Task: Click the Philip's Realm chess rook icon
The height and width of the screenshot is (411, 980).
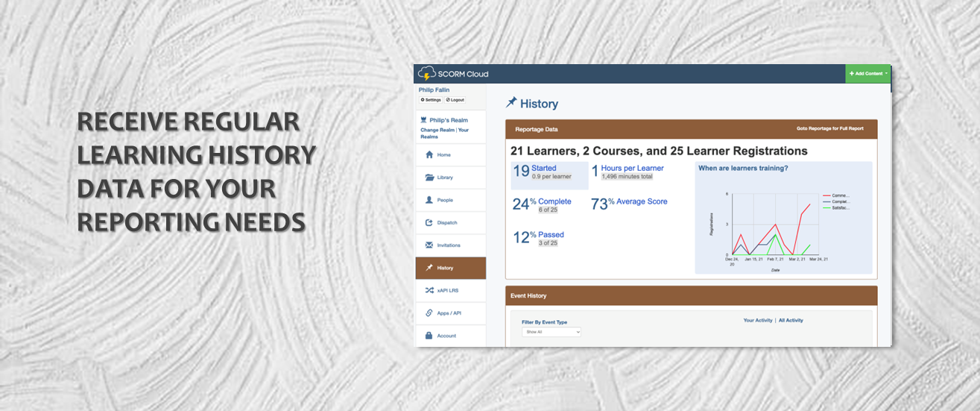Action: [x=423, y=119]
